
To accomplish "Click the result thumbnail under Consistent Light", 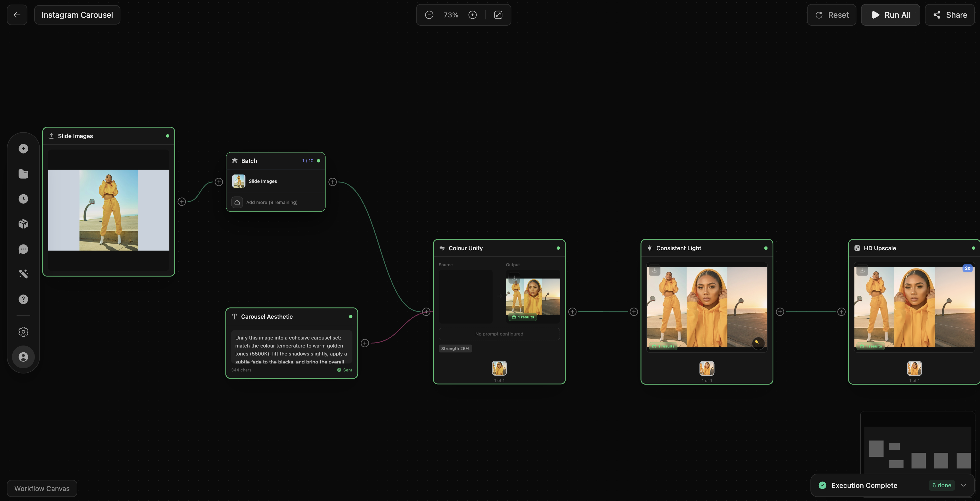I will 707,368.
